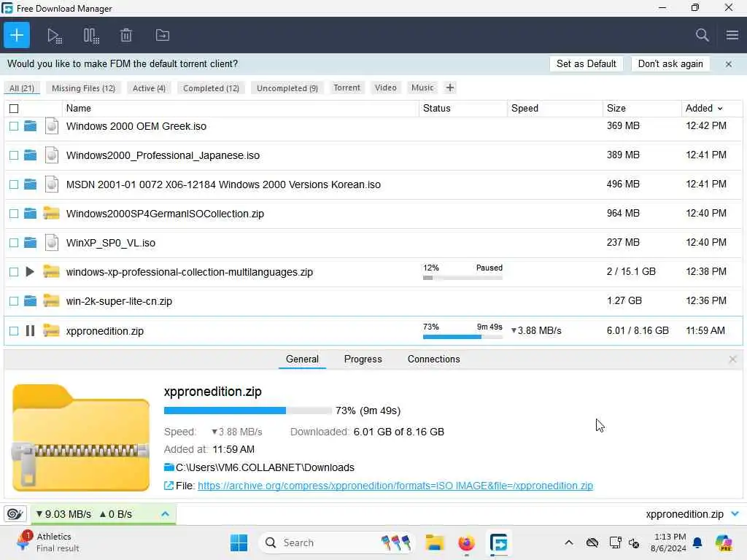The width and height of the screenshot is (747, 560).
Task: Check the WinXP_SP0_VL.iso checkbox
Action: click(14, 243)
